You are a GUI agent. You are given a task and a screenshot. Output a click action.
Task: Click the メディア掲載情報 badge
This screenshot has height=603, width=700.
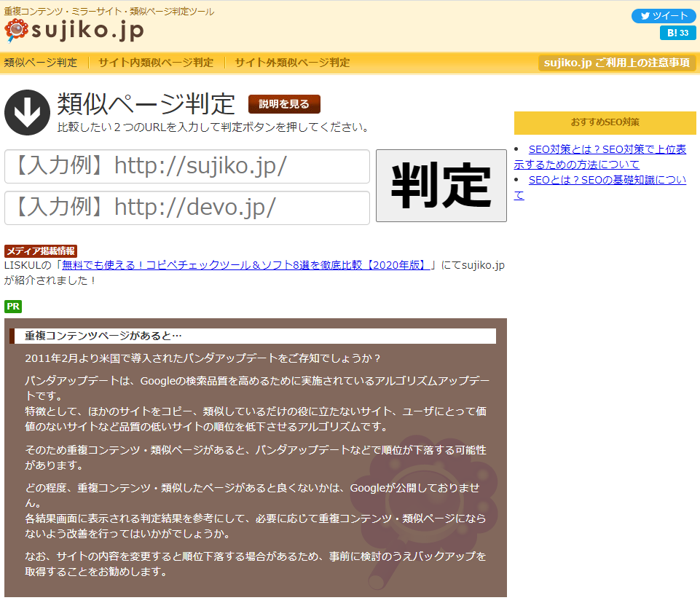[41, 251]
